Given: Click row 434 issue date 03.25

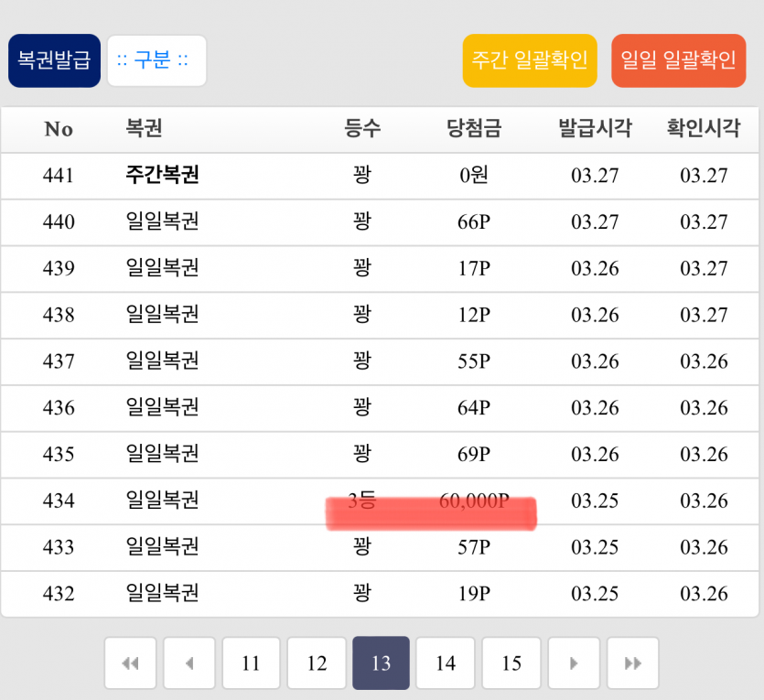Looking at the screenshot, I should click(x=595, y=501).
